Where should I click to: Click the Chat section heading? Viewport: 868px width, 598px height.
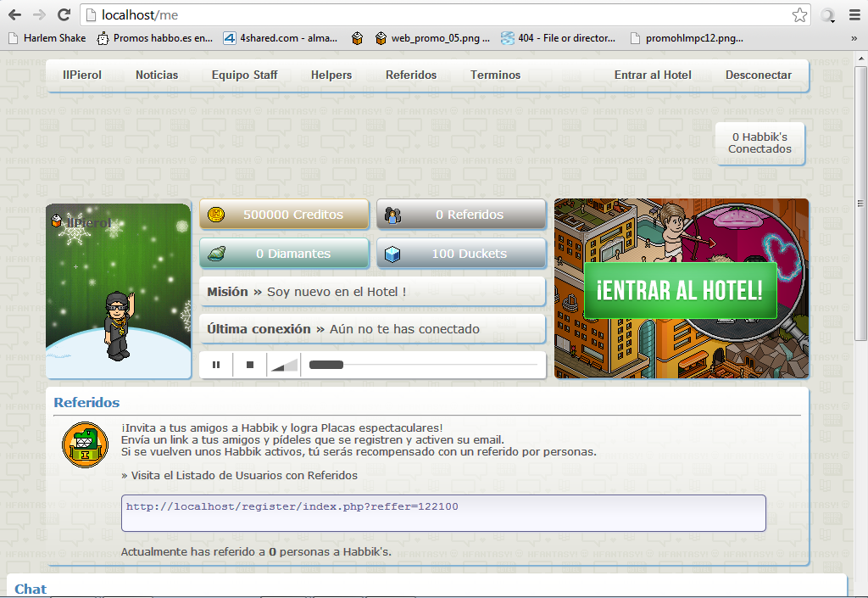(x=31, y=589)
